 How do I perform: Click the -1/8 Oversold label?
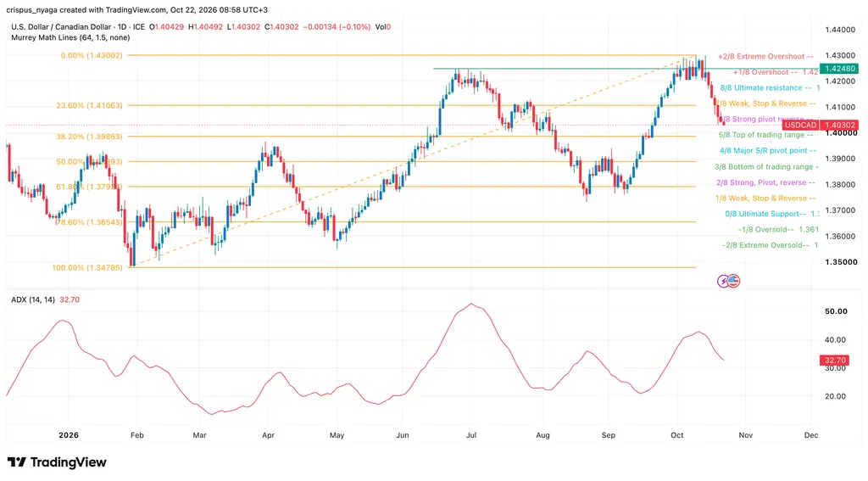point(778,229)
